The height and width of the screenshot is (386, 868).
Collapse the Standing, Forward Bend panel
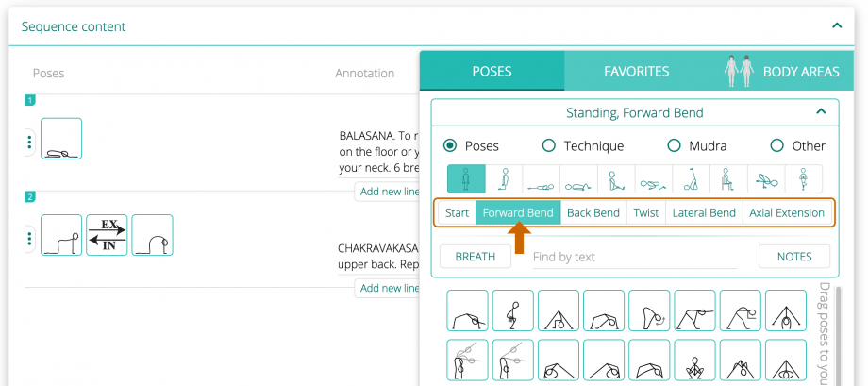(x=822, y=112)
